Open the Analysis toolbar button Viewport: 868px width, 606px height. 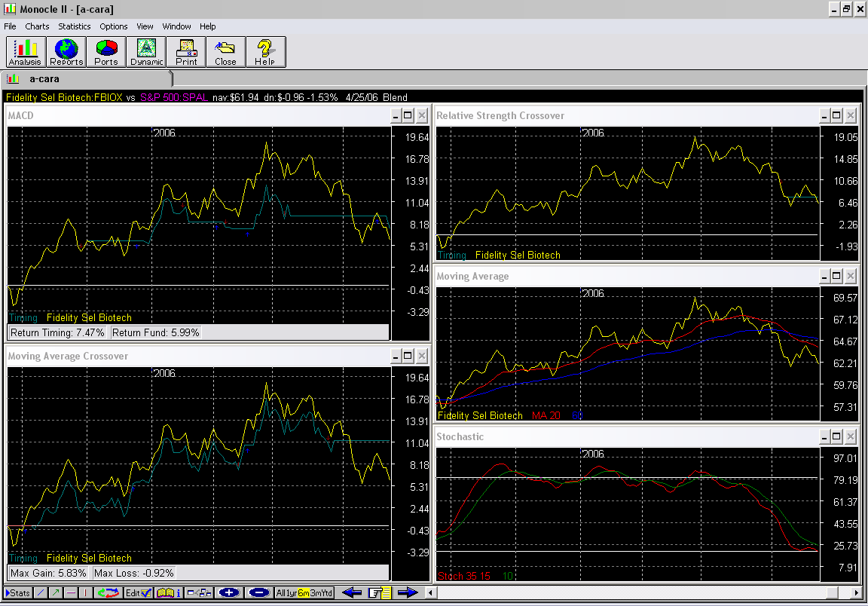(25, 52)
